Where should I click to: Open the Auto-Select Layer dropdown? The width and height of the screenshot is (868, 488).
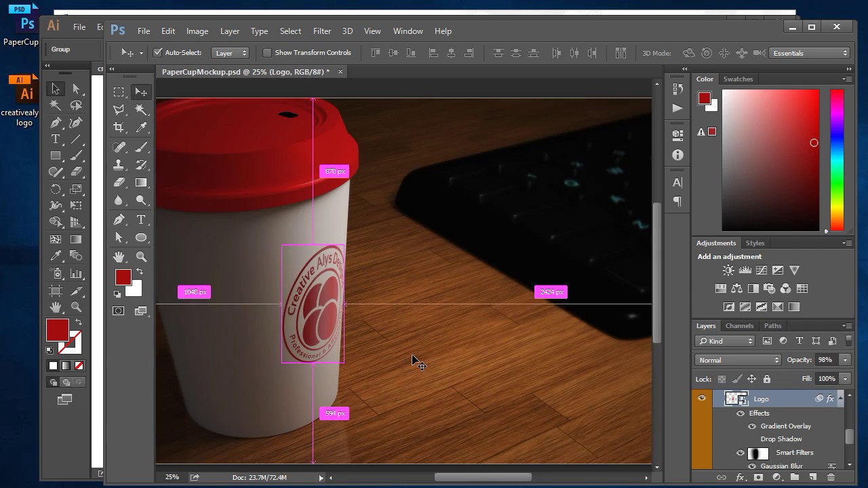(231, 53)
